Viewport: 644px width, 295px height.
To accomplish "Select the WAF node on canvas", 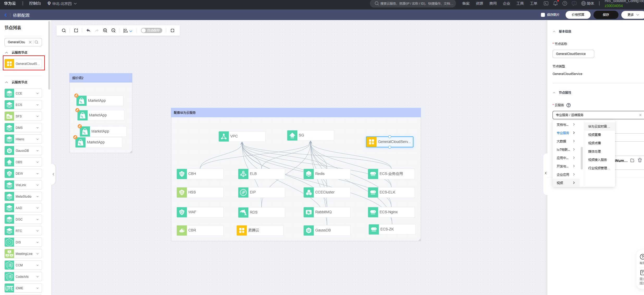I will click(x=200, y=212).
